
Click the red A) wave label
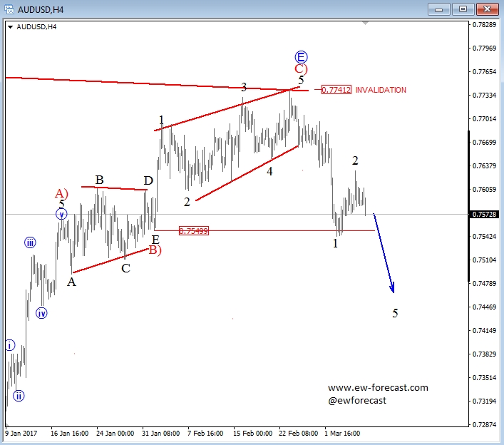pyautogui.click(x=61, y=193)
